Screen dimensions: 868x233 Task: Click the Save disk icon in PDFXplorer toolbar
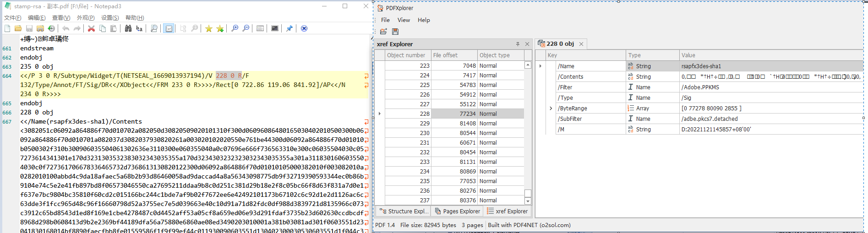(395, 32)
